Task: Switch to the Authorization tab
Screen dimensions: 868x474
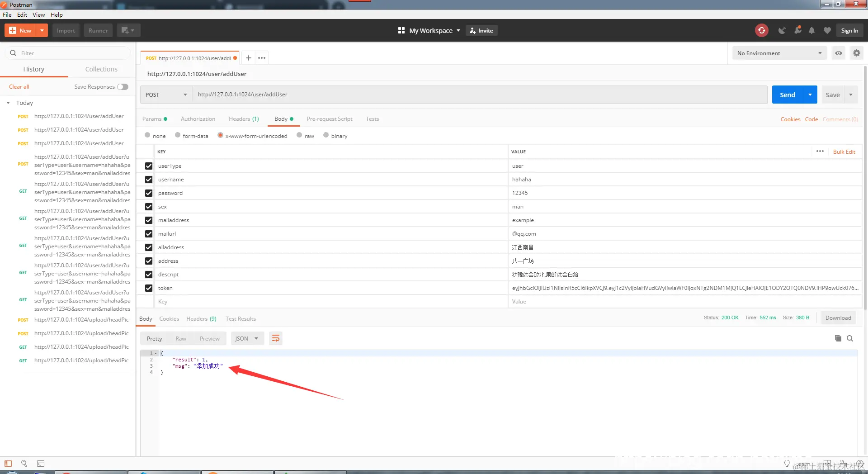Action: tap(198, 119)
